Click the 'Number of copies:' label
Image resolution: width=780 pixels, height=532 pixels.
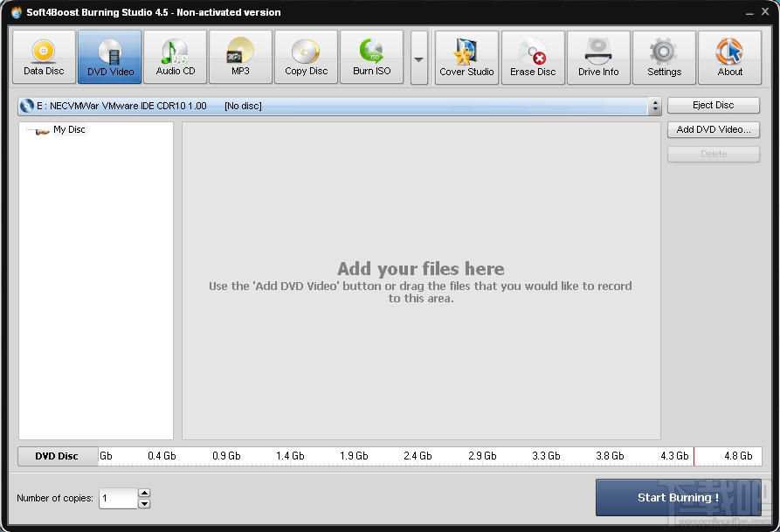55,498
